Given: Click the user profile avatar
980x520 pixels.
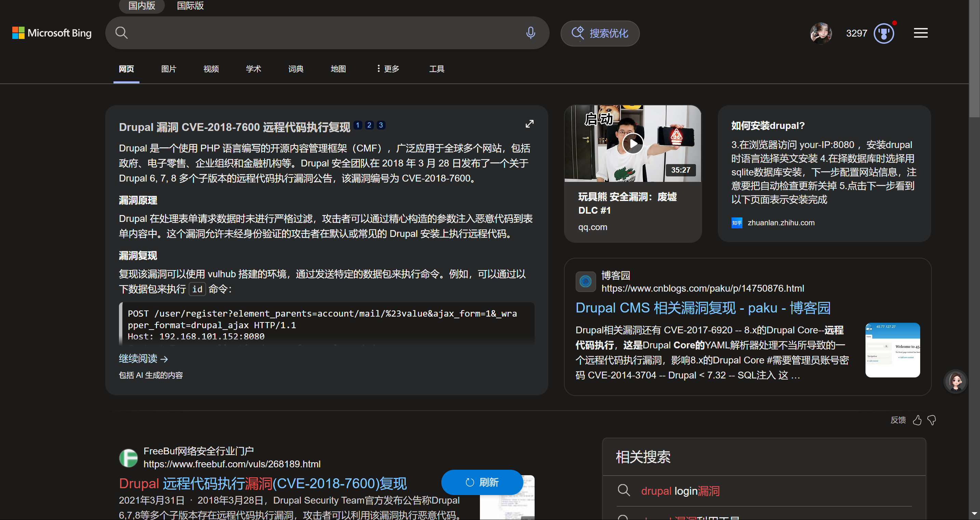Looking at the screenshot, I should tap(821, 33).
